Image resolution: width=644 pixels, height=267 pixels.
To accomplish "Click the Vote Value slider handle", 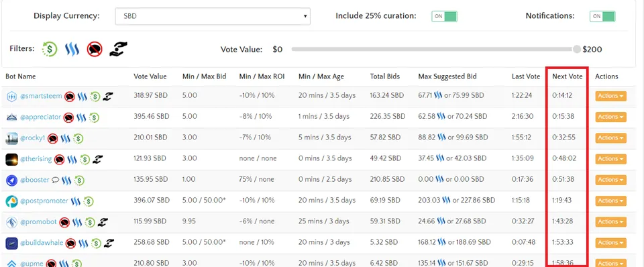I will (577, 49).
